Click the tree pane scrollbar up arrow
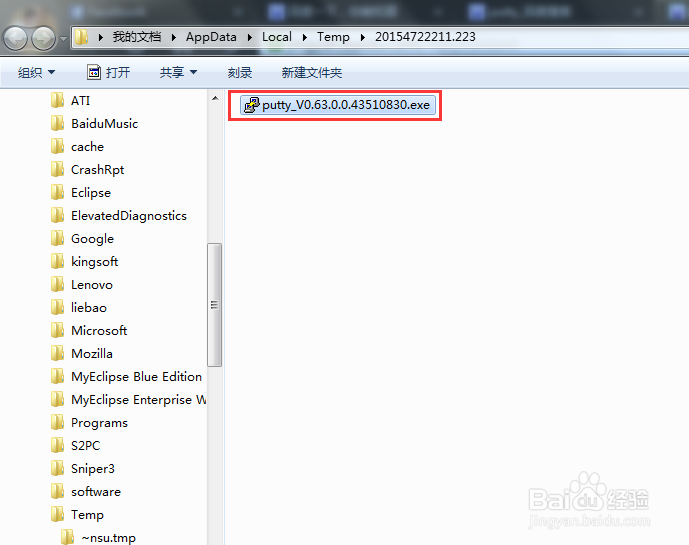The height and width of the screenshot is (545, 689). pyautogui.click(x=215, y=98)
